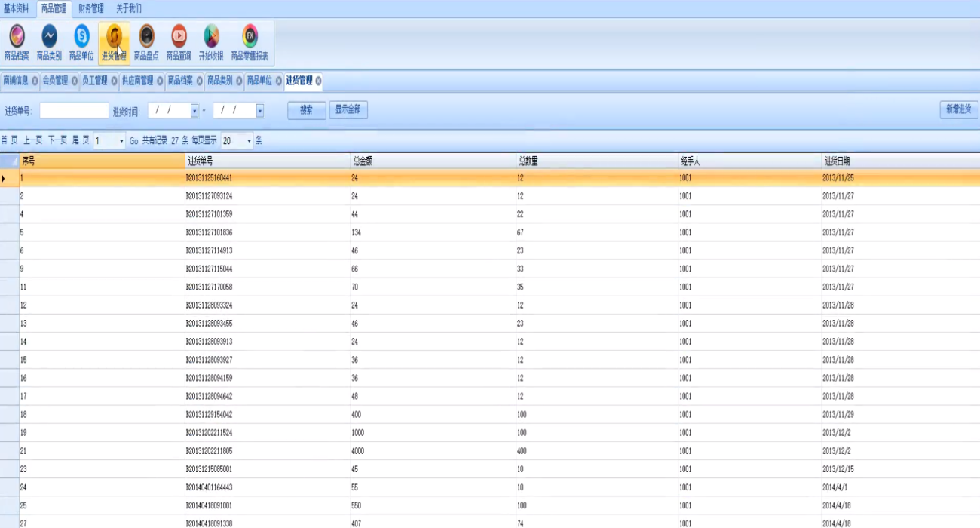Expand the start date picker dropdown

point(194,111)
